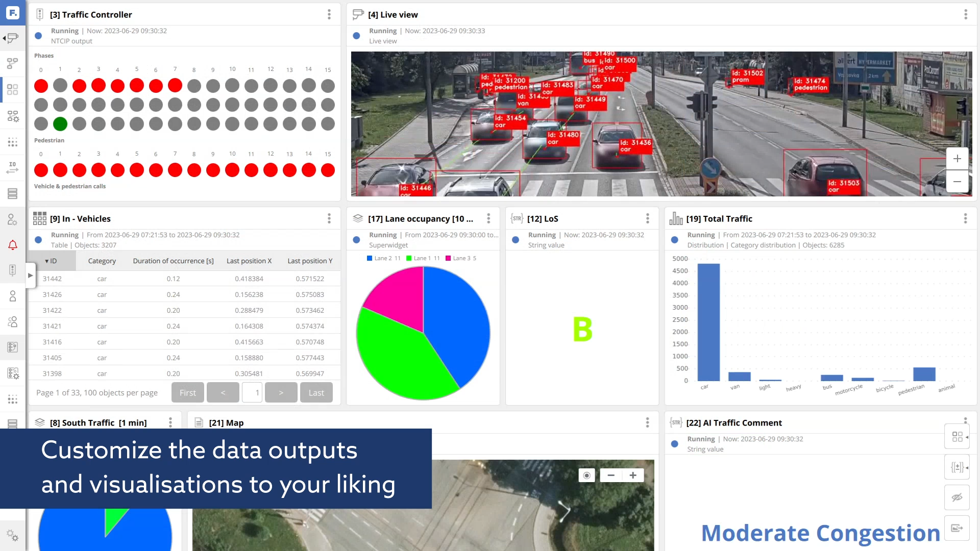
Task: Open the value formatting dropdown in AI Traffic Comment
Action: [x=957, y=467]
